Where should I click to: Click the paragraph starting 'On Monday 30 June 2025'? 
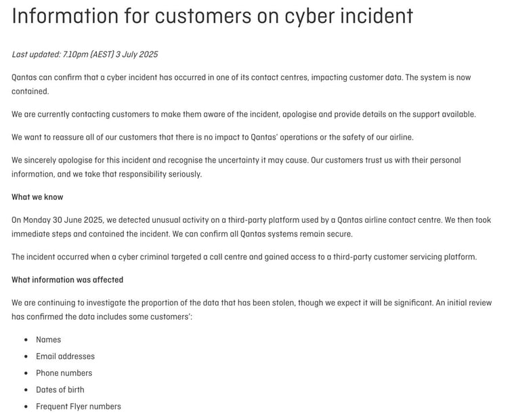tap(251, 227)
